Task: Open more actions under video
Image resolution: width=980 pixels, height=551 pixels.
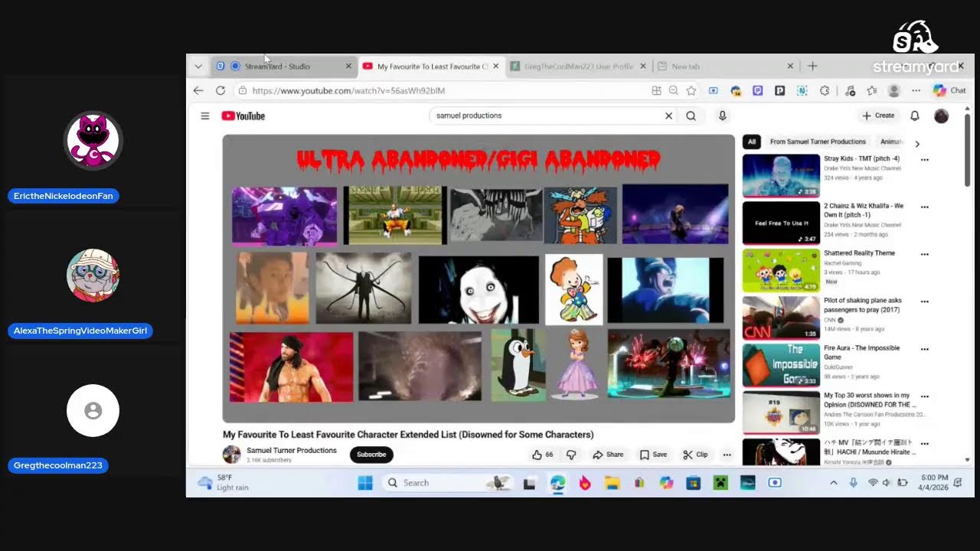Action: [x=727, y=455]
